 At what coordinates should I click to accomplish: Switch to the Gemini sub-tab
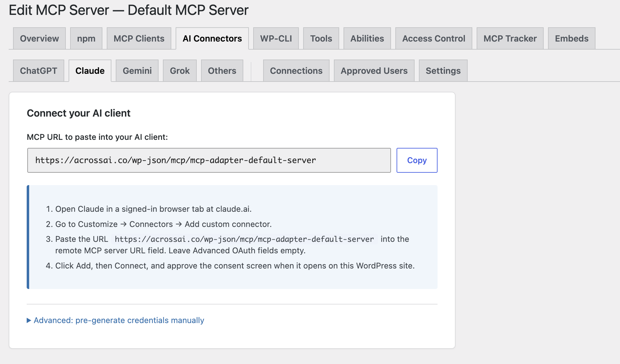pos(137,71)
